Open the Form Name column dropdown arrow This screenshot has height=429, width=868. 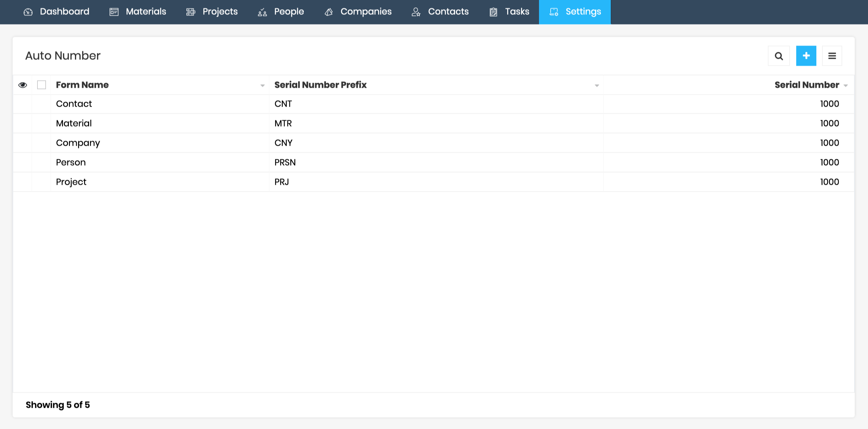click(263, 86)
